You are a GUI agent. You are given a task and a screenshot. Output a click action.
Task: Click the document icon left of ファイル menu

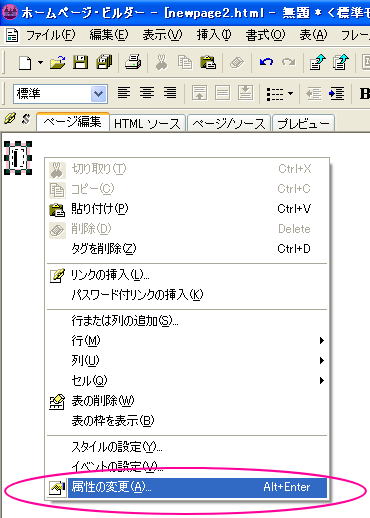click(x=12, y=35)
